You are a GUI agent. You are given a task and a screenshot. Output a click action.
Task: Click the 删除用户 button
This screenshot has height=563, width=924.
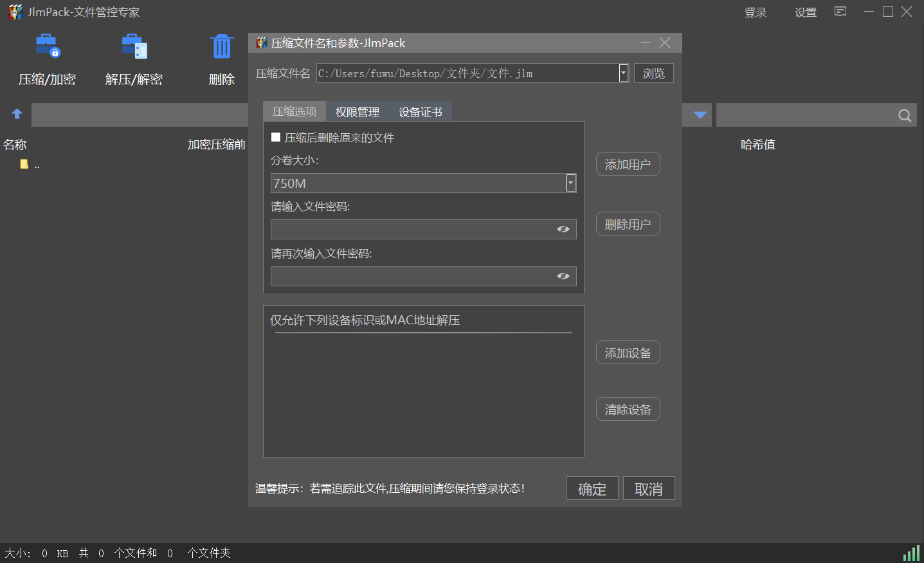pos(628,224)
